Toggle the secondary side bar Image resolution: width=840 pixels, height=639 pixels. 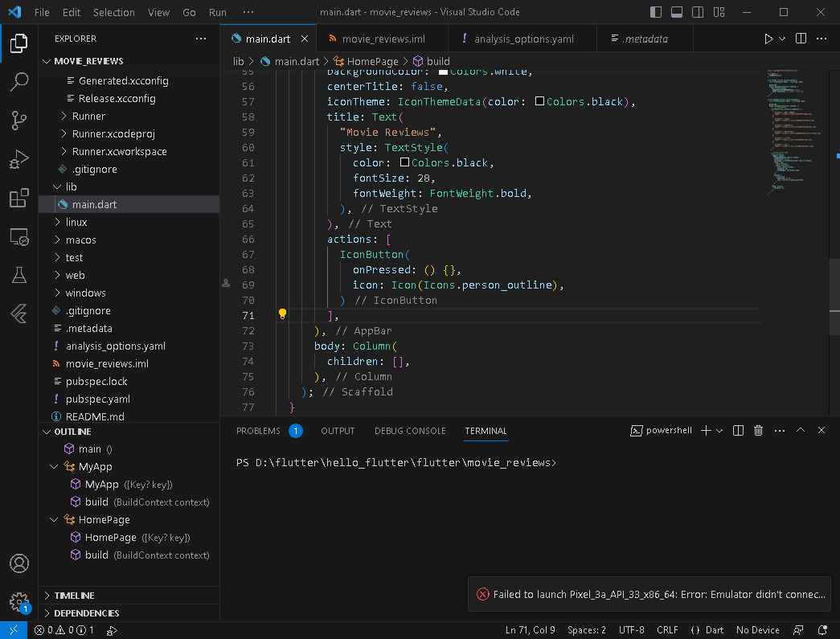[698, 12]
